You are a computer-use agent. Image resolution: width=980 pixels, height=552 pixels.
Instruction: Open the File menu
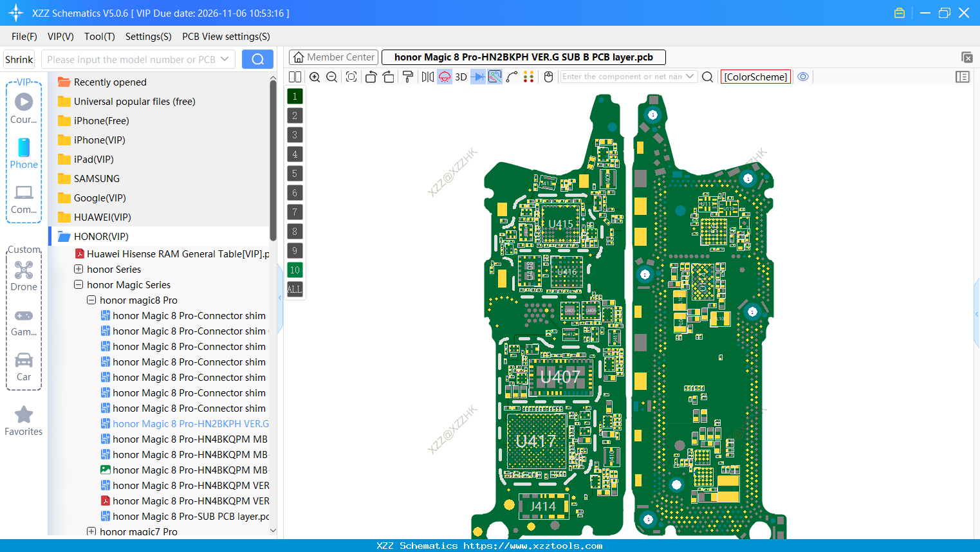click(x=24, y=37)
